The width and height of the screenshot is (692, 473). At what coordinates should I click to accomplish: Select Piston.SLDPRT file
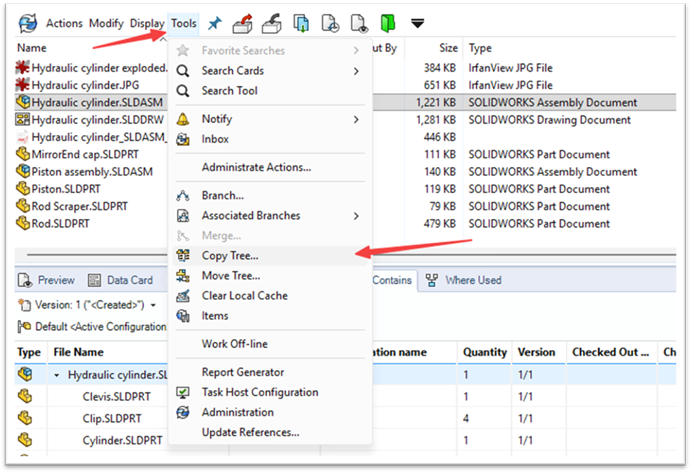coord(66,189)
